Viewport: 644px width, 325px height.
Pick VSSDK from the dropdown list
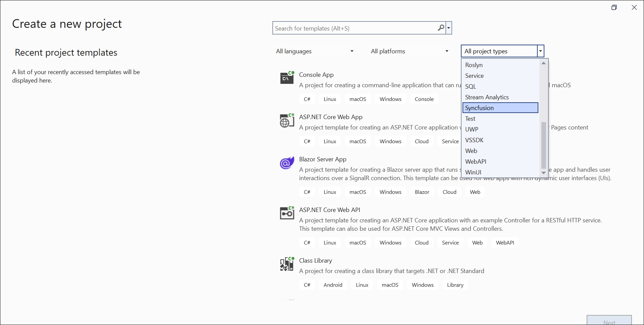500,140
